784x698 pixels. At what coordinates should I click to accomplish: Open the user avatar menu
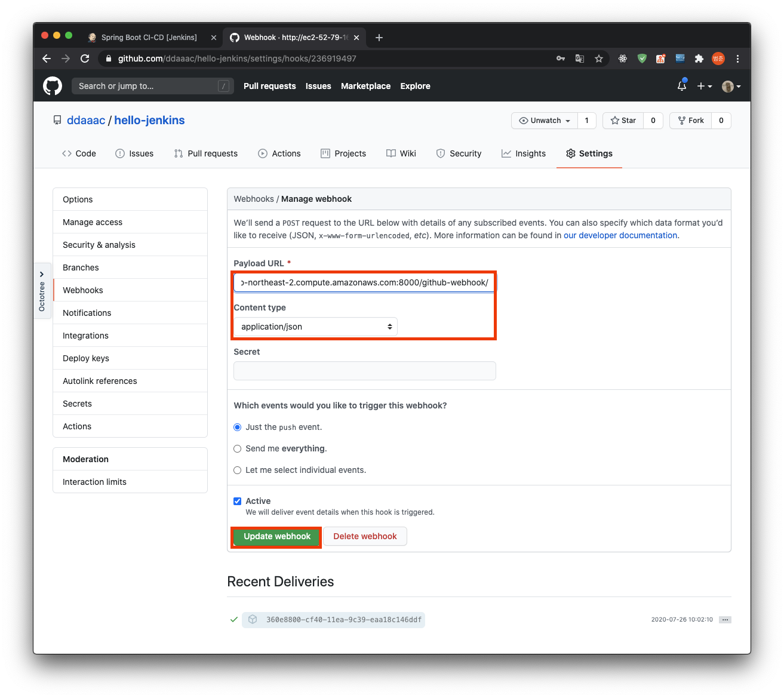(x=731, y=86)
